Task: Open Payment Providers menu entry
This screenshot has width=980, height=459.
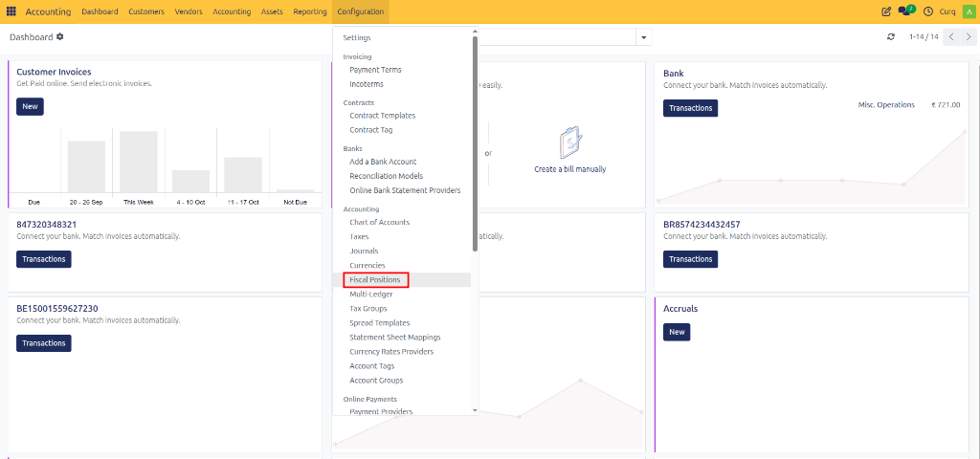Action: coord(381,411)
